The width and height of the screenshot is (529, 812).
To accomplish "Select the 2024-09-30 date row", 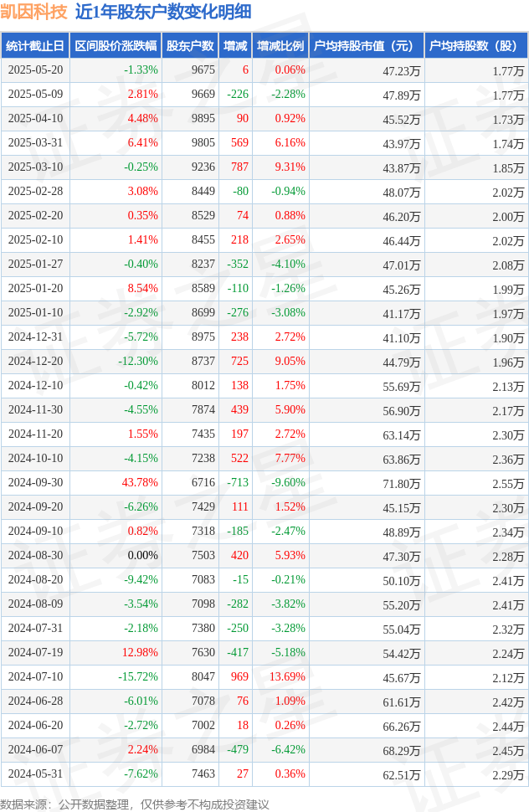I will click(264, 483).
